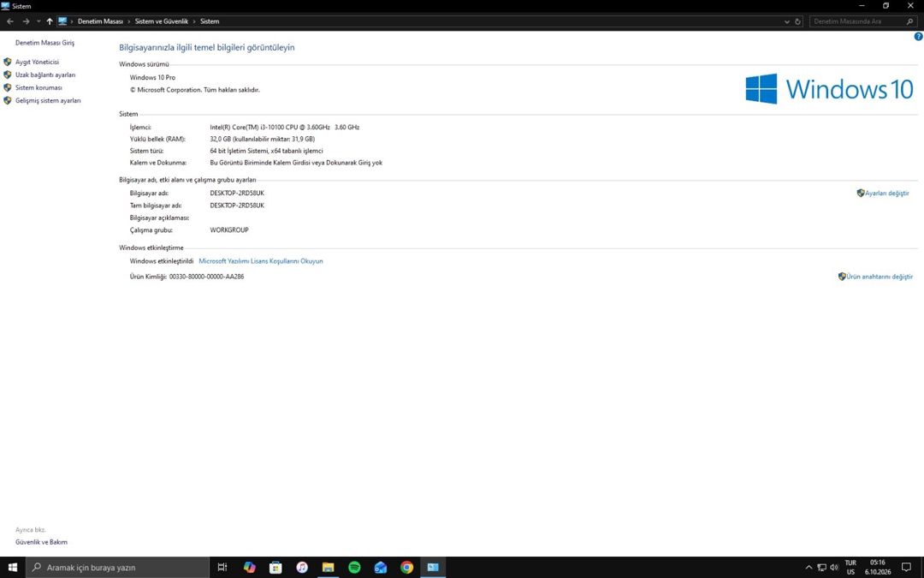Read Microsoft Yazılımı Lisans Koşullarını Okuyun
Screen dimensions: 924x578
pos(260,261)
